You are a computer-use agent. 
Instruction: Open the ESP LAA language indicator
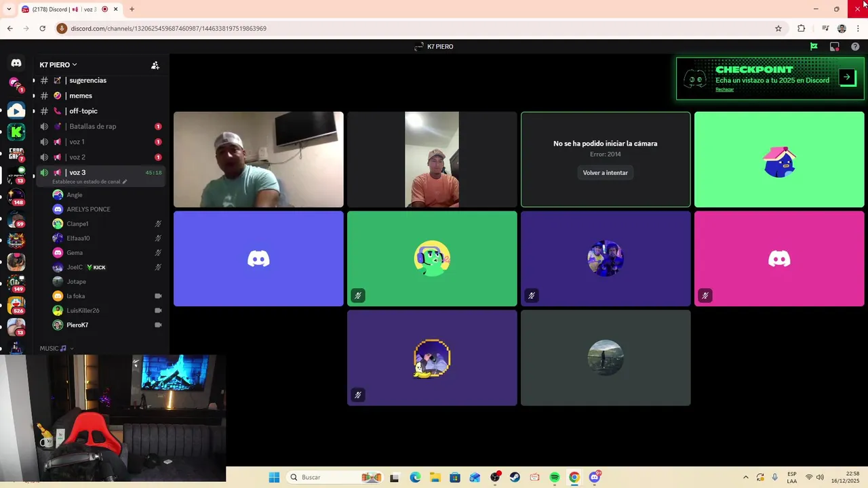pos(792,477)
